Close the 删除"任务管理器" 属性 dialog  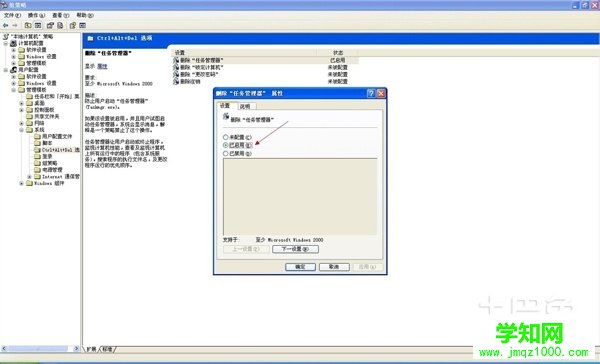[x=381, y=93]
